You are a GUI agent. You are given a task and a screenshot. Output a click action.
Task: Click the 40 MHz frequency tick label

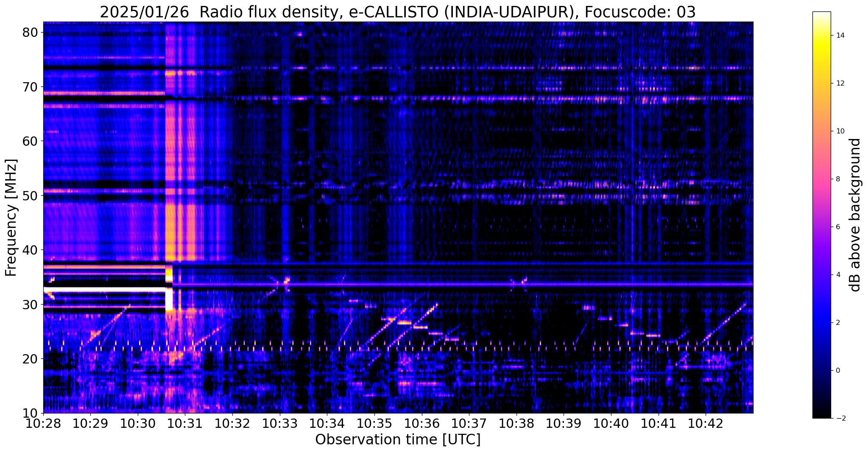31,250
